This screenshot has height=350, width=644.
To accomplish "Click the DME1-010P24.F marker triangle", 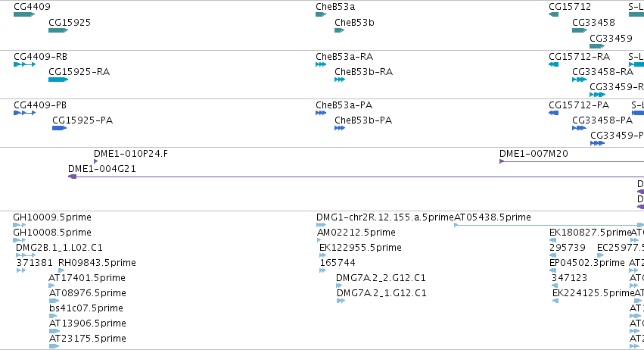I will [x=95, y=161].
